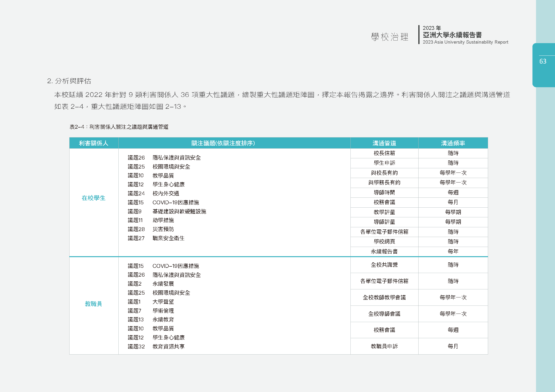Screen dimensions: 555x392
Task: Click '議題28 災害預防'
Action: [x=151, y=229]
